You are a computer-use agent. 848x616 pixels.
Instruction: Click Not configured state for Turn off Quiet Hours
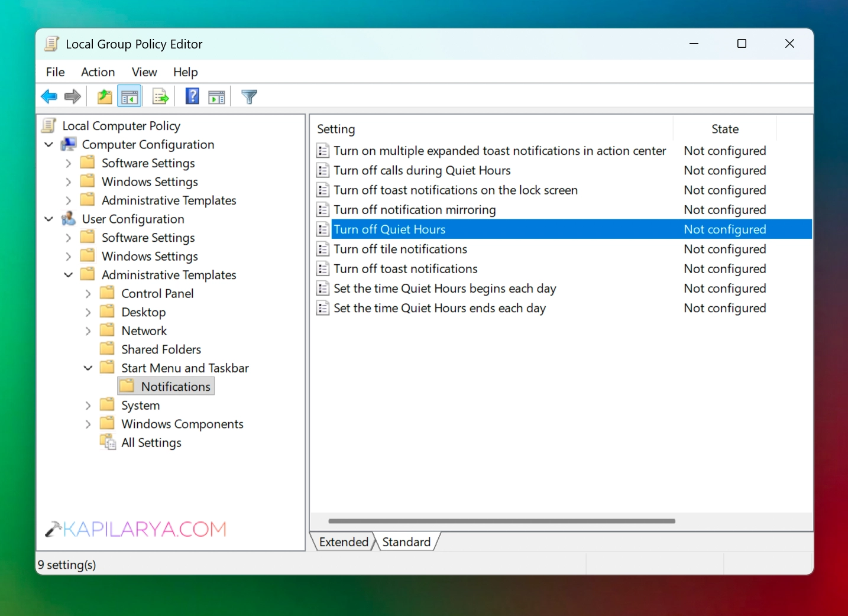point(725,229)
